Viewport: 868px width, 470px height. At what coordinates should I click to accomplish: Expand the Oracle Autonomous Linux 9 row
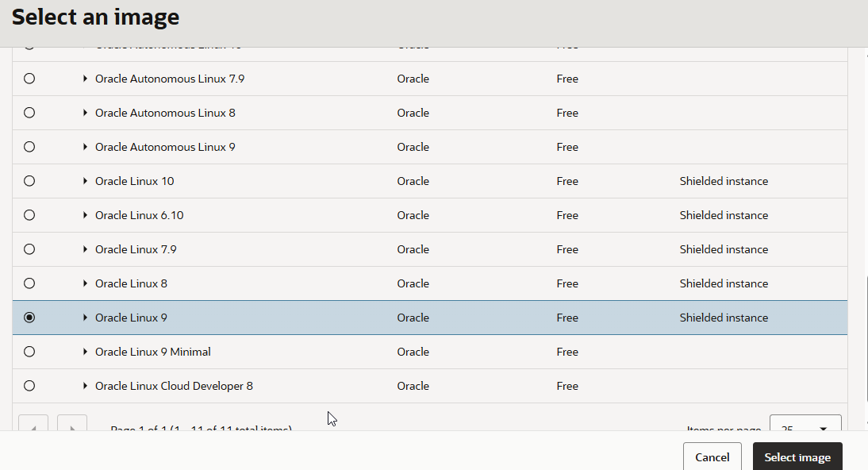click(85, 147)
